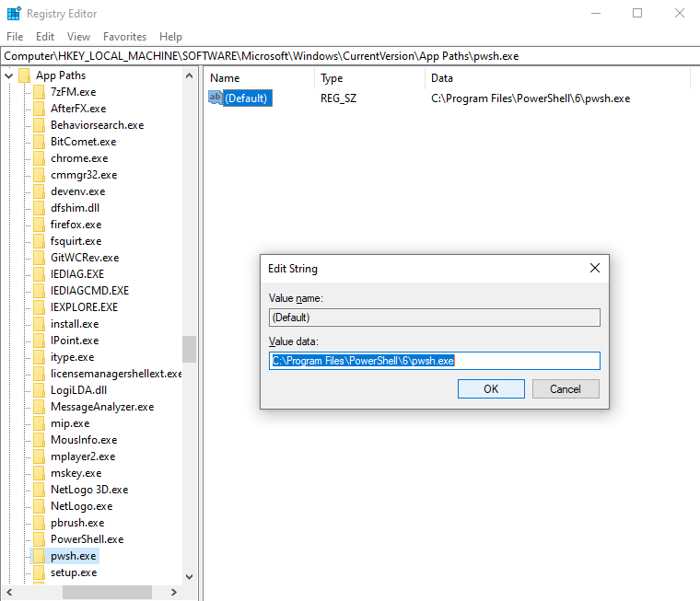Cancel the Edit String dialog
Viewport: 700px width, 601px height.
click(x=566, y=389)
